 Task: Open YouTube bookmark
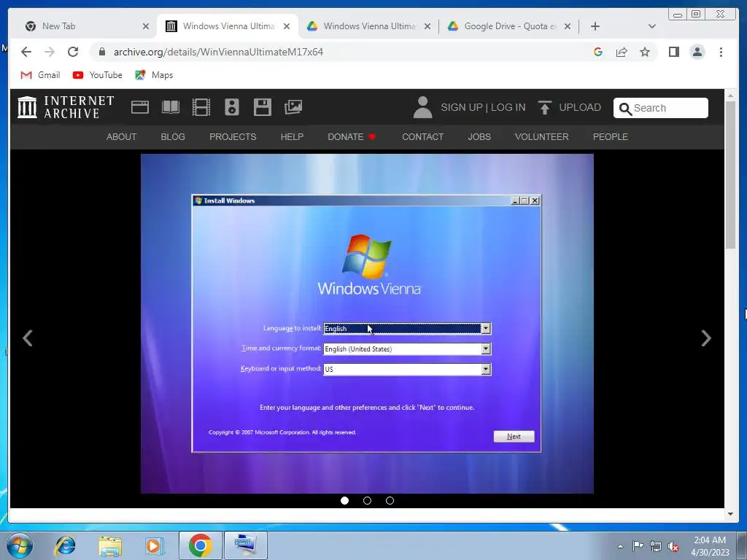[x=97, y=75]
